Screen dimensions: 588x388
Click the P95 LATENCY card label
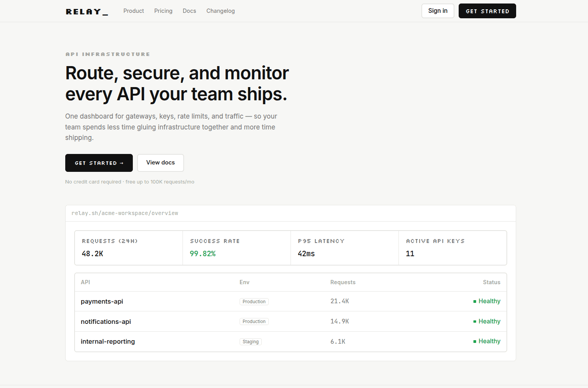click(x=321, y=241)
